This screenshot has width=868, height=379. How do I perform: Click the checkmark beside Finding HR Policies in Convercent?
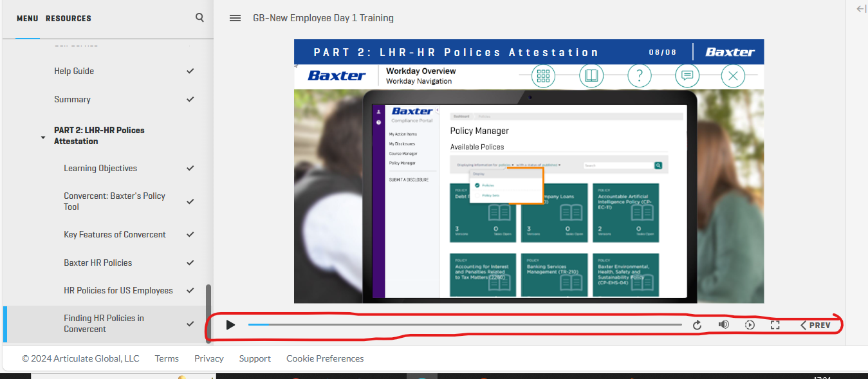pyautogui.click(x=190, y=324)
